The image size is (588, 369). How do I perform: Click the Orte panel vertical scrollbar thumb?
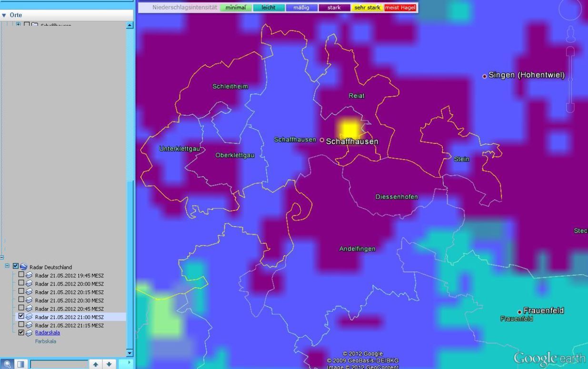[130, 264]
